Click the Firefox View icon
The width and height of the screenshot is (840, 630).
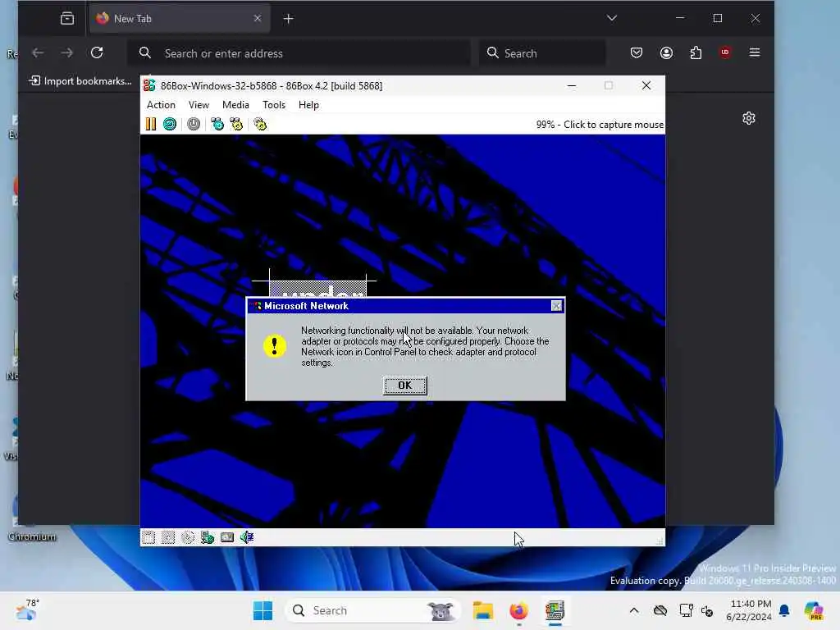click(x=67, y=19)
